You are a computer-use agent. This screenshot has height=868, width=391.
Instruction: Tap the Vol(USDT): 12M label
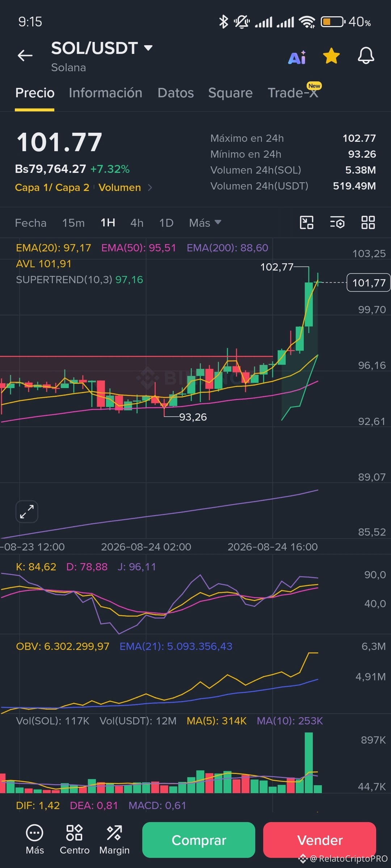[x=138, y=721]
